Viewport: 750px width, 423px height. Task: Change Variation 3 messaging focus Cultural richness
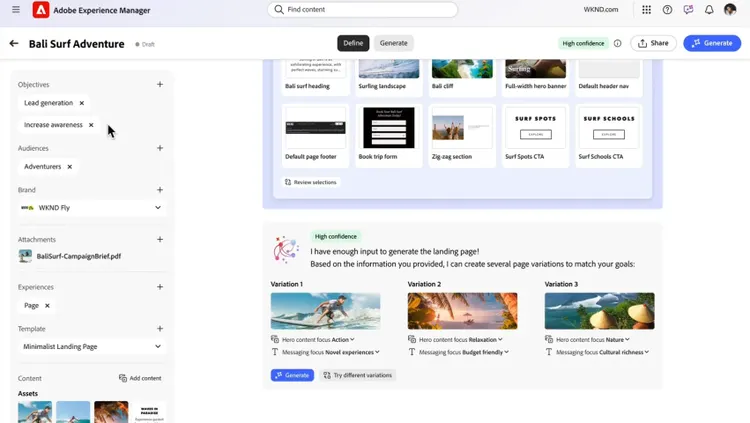tap(626, 352)
